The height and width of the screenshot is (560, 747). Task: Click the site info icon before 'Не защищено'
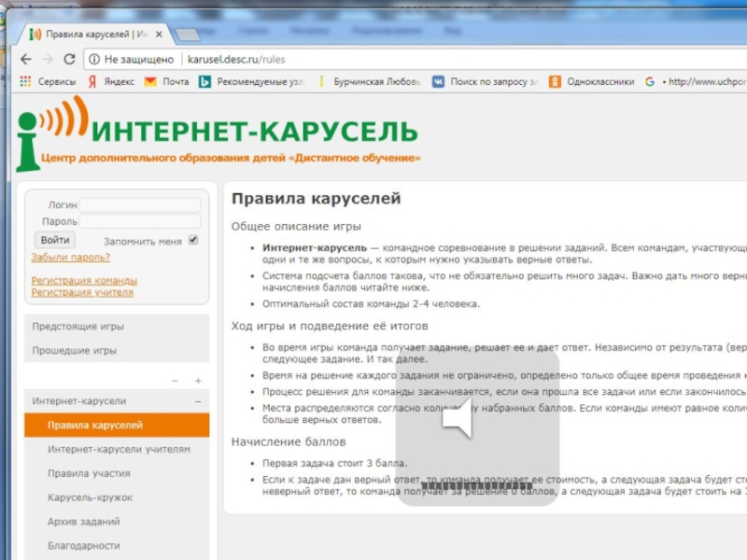pos(94,59)
